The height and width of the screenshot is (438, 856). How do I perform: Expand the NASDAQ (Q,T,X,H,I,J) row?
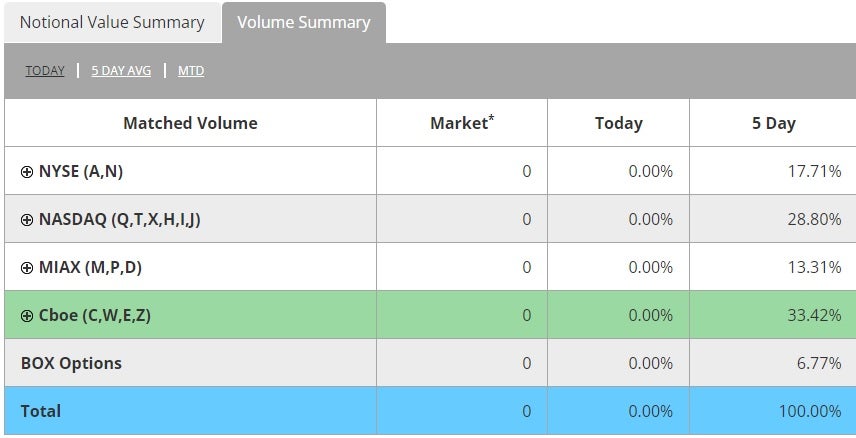(x=27, y=220)
